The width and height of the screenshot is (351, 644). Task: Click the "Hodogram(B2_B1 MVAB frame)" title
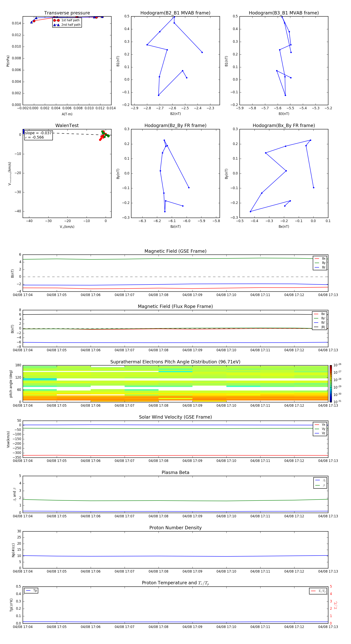tap(175, 13)
